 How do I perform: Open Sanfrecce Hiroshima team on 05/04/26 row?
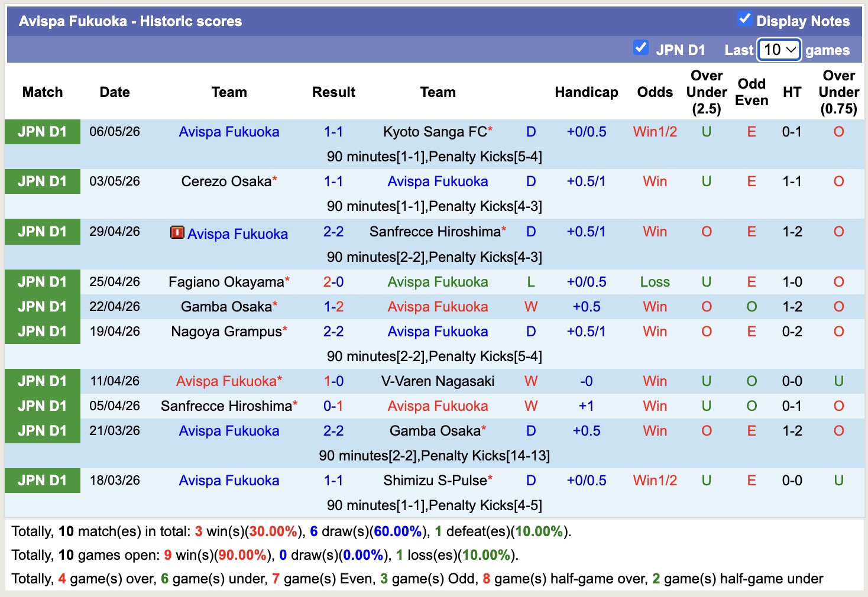(x=226, y=406)
